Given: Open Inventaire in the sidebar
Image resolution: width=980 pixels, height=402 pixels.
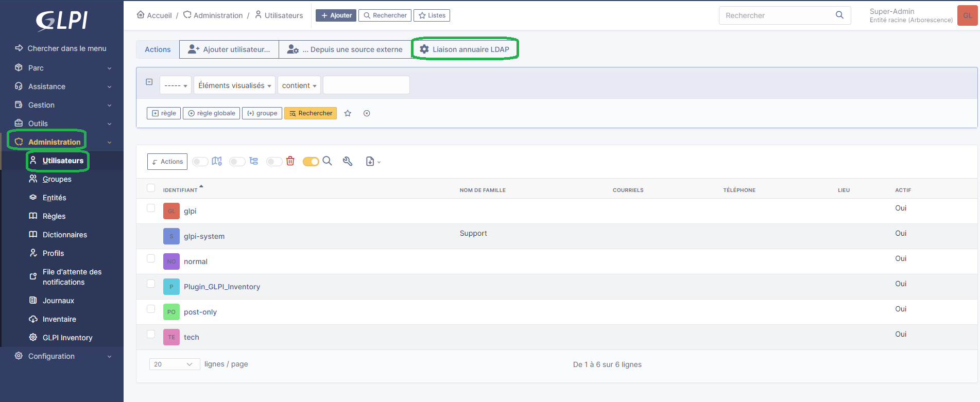Looking at the screenshot, I should pos(59,319).
